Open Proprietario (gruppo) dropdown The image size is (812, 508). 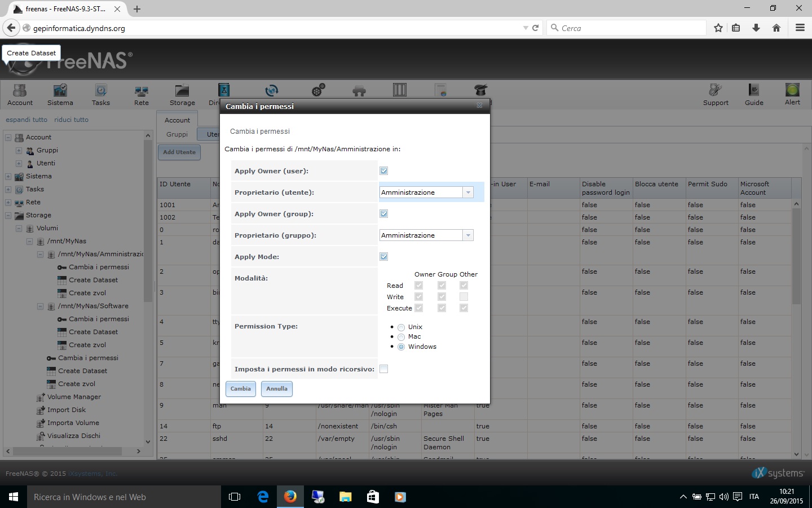click(x=468, y=235)
